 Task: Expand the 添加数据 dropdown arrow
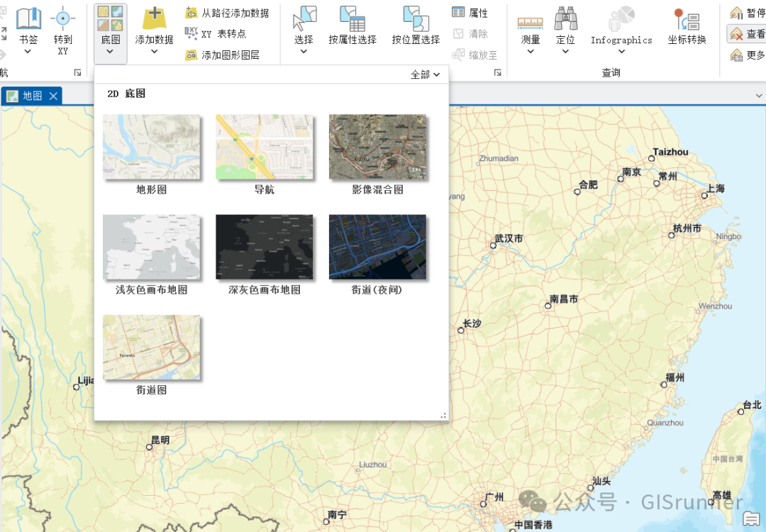coord(155,51)
